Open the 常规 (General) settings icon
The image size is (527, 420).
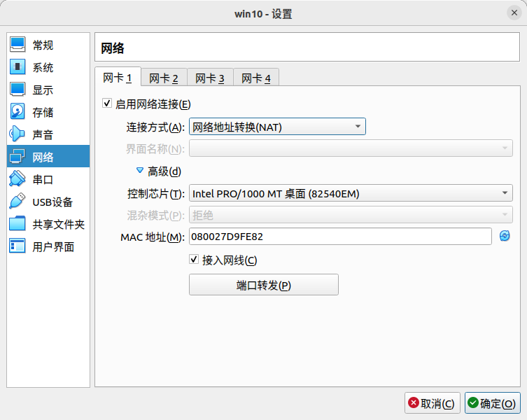pos(17,45)
